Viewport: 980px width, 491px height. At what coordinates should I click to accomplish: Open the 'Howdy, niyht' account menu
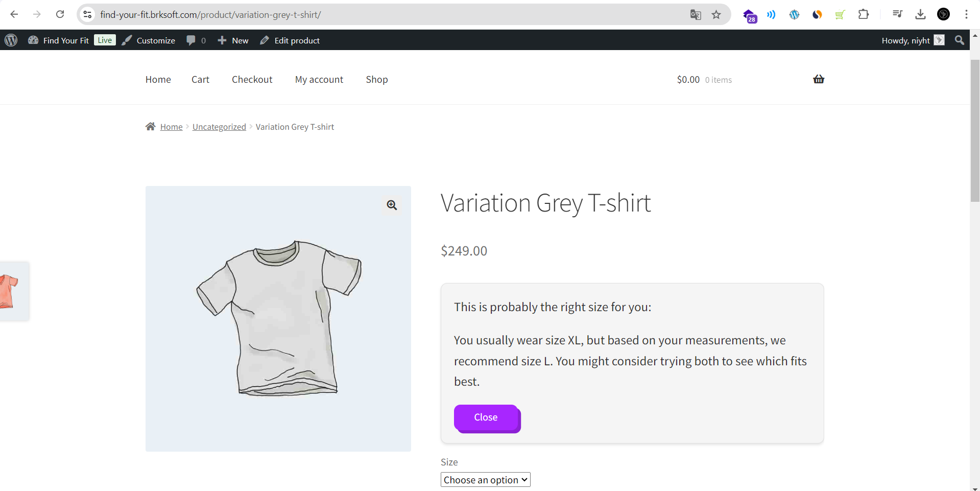[x=913, y=40]
